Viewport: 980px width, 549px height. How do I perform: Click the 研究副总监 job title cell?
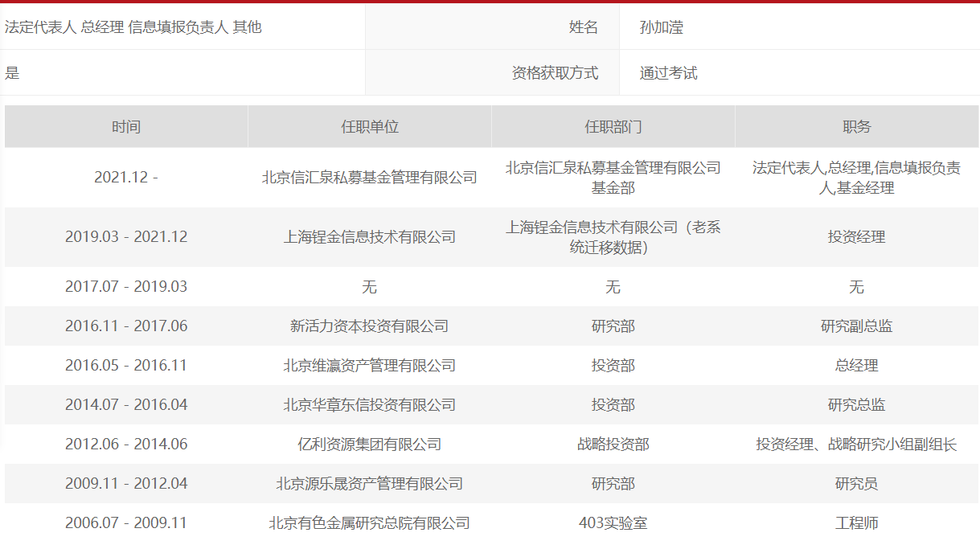pos(857,326)
